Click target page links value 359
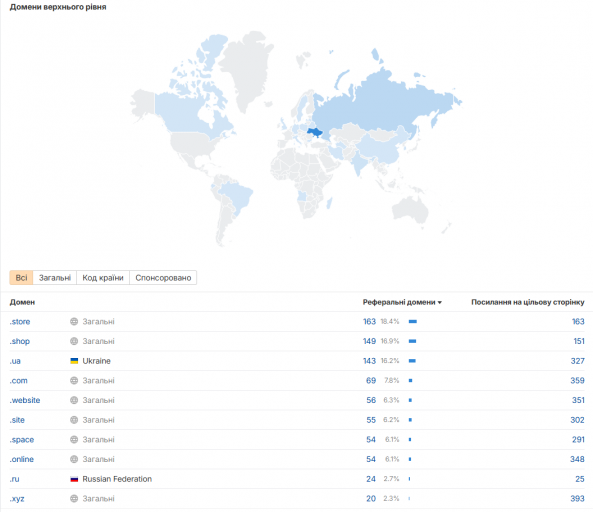The image size is (593, 512). (x=577, y=380)
